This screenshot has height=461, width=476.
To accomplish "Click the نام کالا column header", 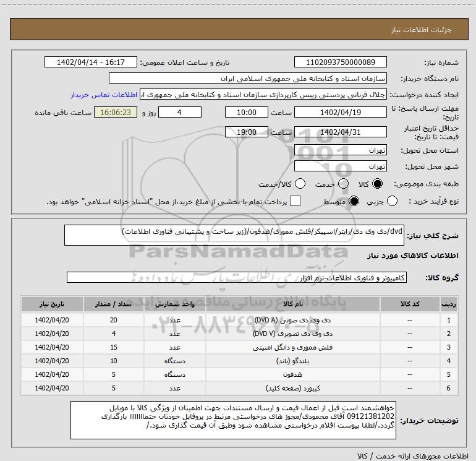I will pos(292,304).
